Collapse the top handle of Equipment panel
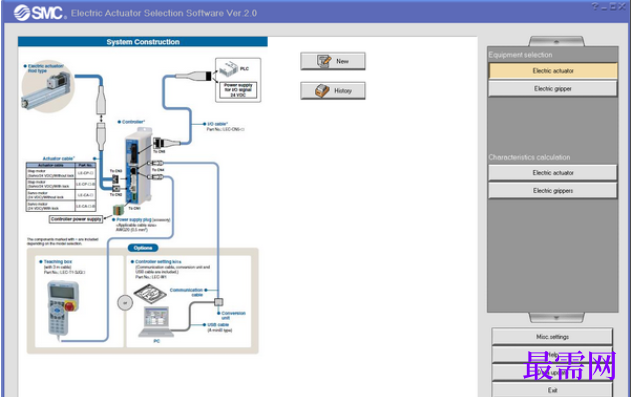This screenshot has width=635, height=397. pos(556,41)
